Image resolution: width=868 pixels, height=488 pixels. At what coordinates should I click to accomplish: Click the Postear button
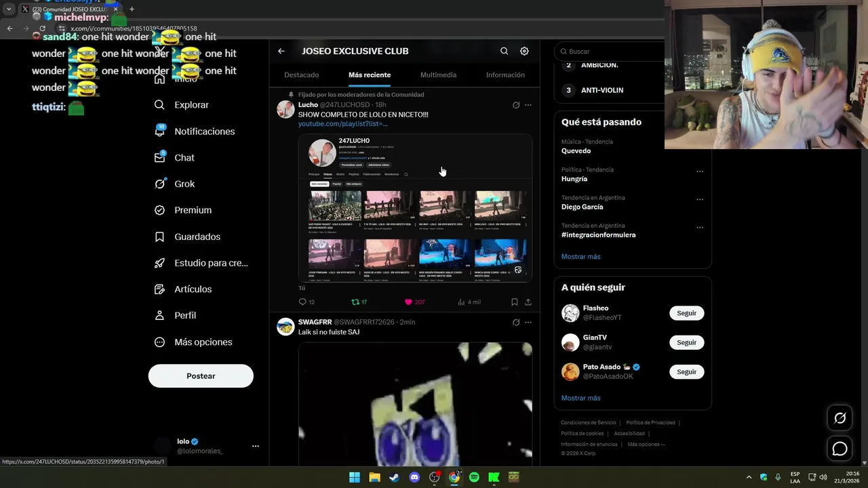[201, 376]
